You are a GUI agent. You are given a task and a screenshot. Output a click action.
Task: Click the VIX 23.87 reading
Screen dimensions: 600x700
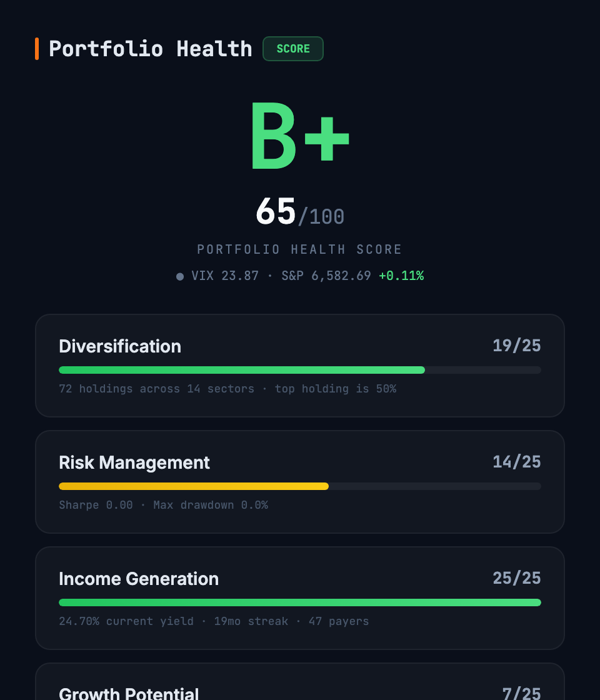(225, 275)
